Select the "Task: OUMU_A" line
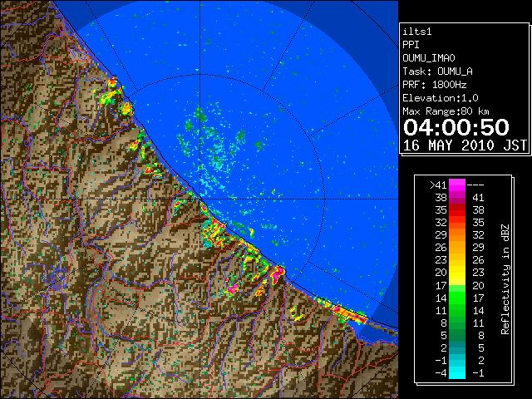Screen dimensions: 532x399 (437, 71)
